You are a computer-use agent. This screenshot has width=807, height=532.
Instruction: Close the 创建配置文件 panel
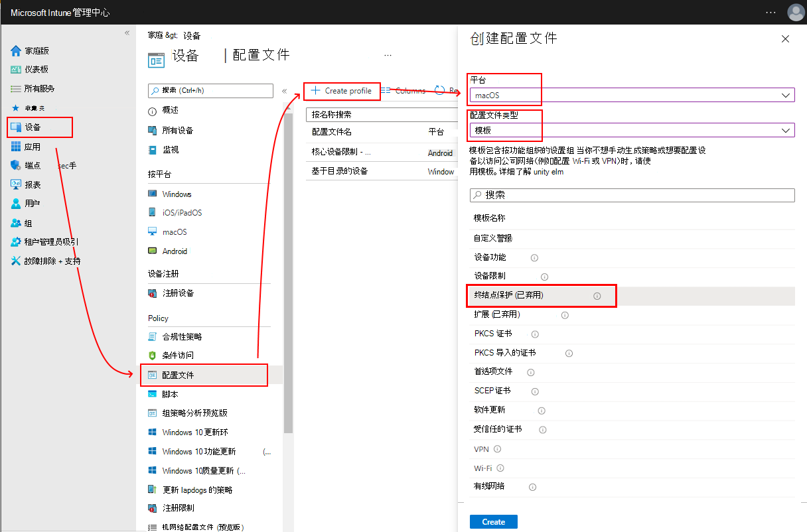point(786,39)
